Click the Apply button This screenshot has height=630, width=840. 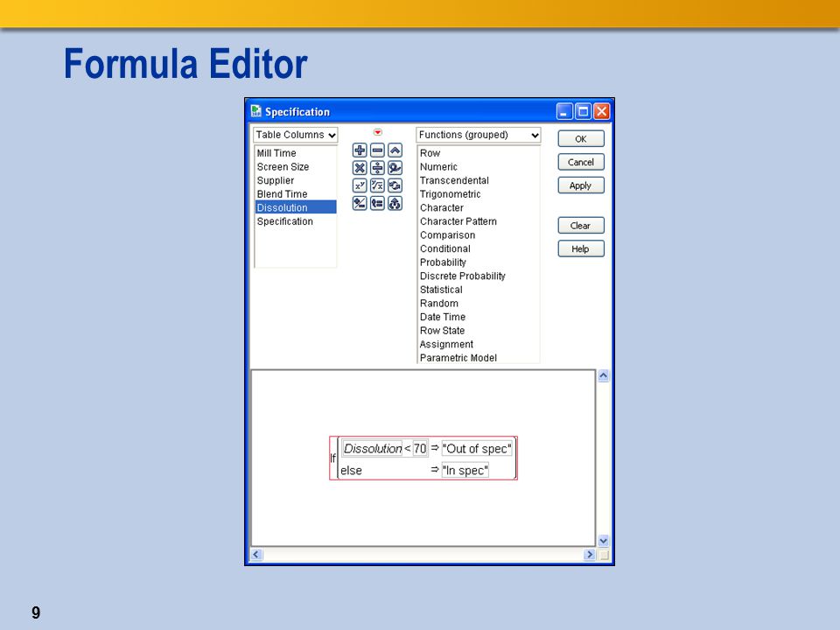581,185
